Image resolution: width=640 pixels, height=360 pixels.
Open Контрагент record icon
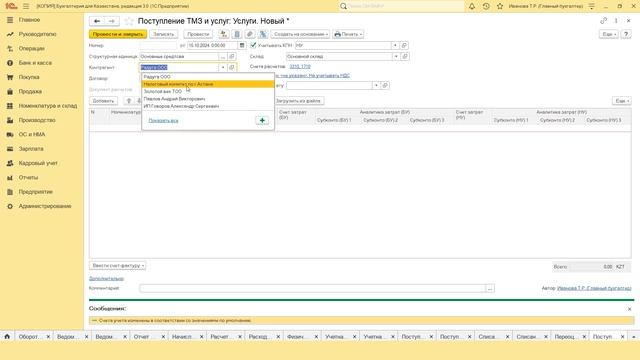231,67
